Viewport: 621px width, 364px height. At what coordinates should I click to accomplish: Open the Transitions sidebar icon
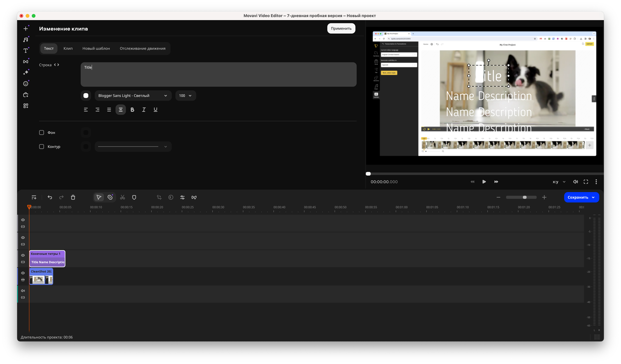tap(26, 61)
